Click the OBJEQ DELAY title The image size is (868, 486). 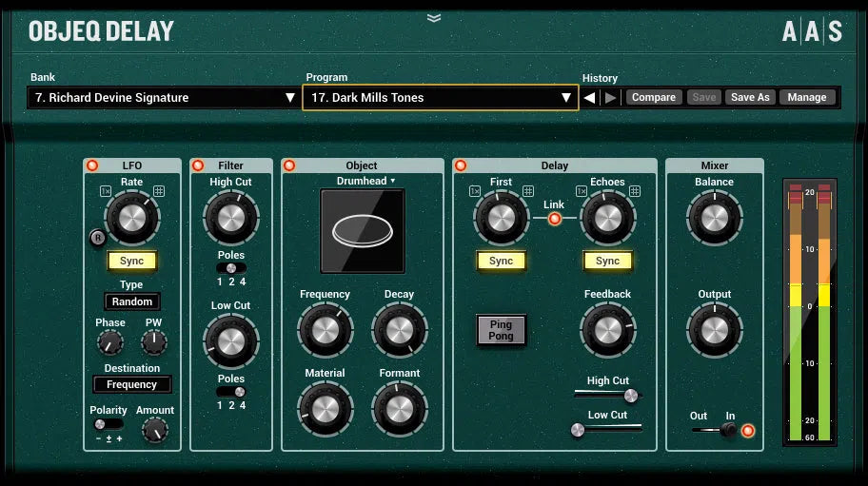point(101,31)
